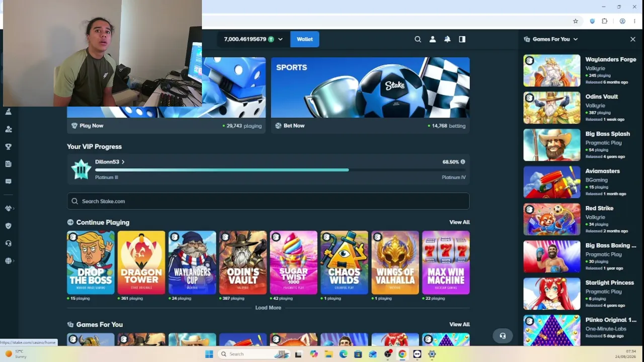Open the notifications bell
Screen dimensions: 644x362
point(447,39)
